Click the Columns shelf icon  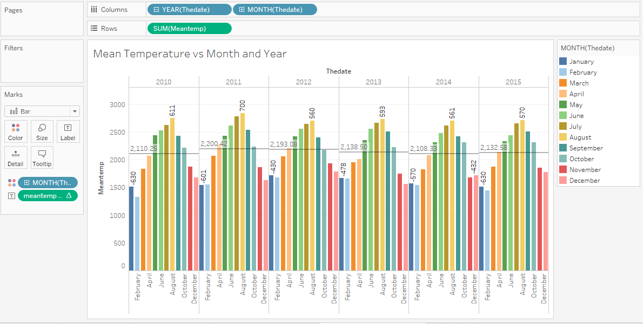click(94, 10)
